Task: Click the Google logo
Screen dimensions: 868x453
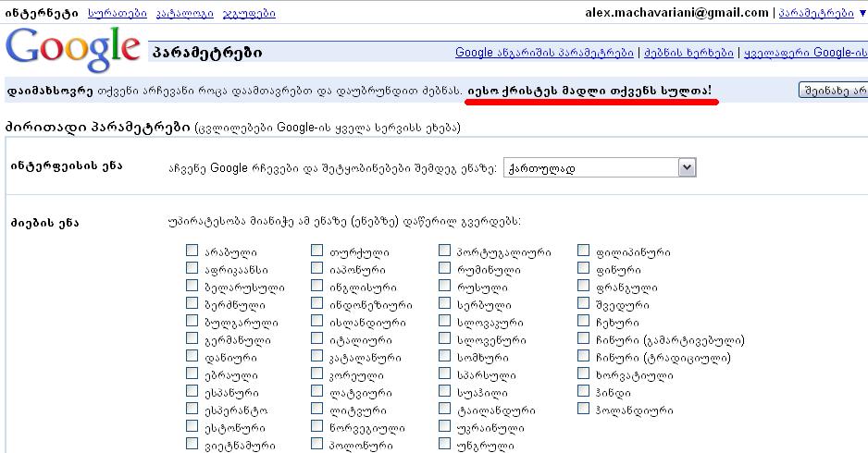Action: pos(72,50)
